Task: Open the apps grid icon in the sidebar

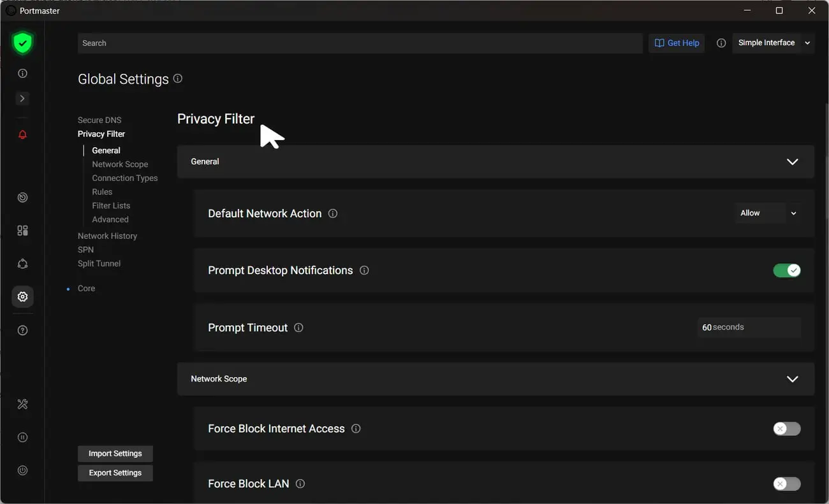Action: [x=22, y=231]
